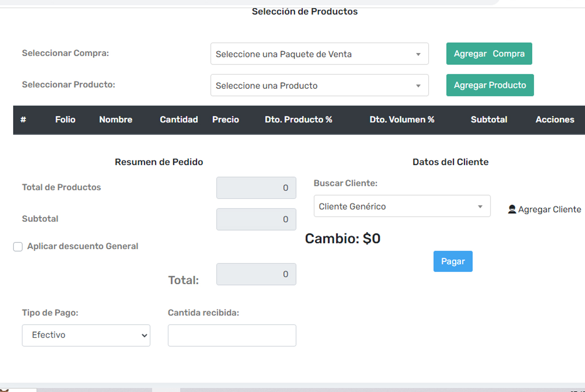
Task: Click the Precio column header
Action: point(226,120)
